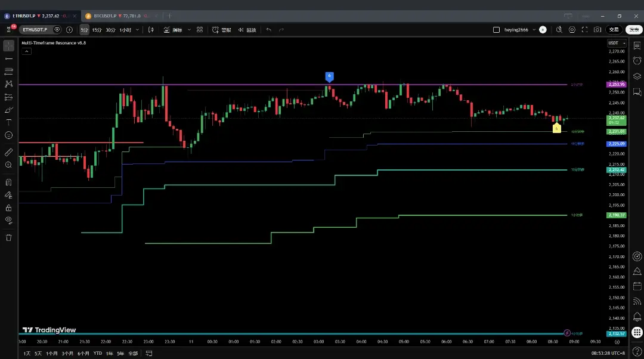
Task: Start bar replay mode
Action: (x=247, y=30)
